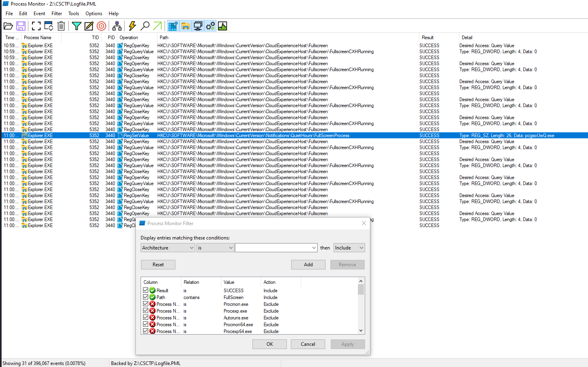The height and width of the screenshot is (367, 588).
Task: Toggle Show Network Activity icon
Action: pyautogui.click(x=198, y=26)
